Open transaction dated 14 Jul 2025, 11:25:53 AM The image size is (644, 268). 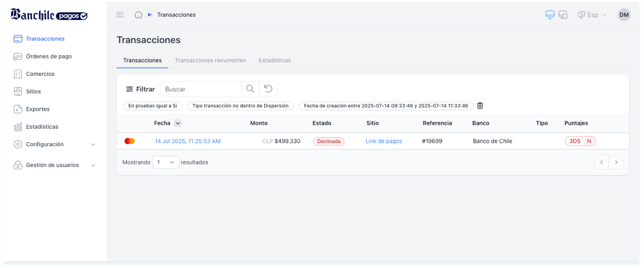(x=188, y=141)
